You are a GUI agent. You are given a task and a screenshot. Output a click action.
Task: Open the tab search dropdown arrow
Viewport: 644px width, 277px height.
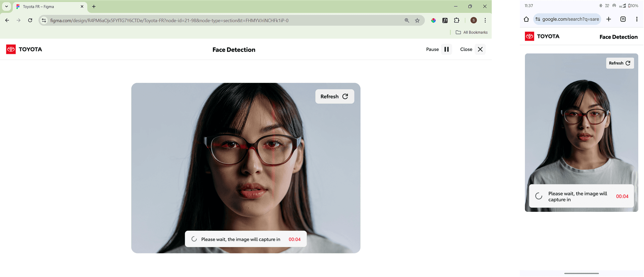(x=6, y=6)
